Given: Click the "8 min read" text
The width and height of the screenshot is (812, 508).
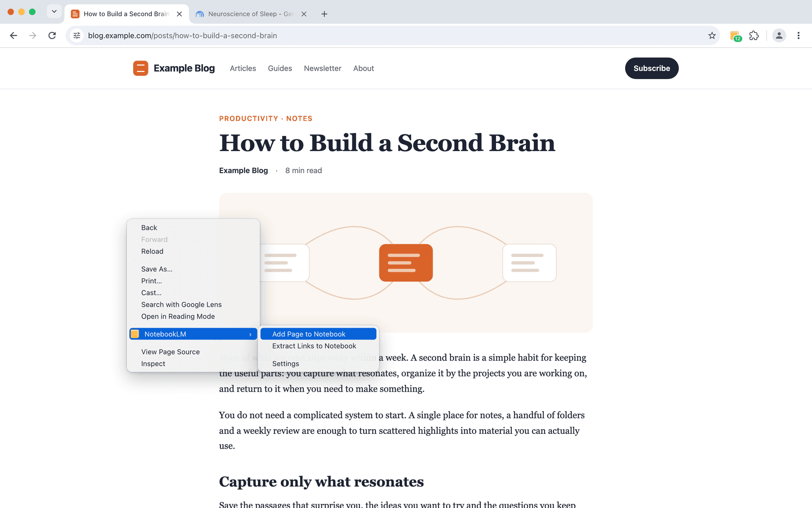Looking at the screenshot, I should [303, 171].
